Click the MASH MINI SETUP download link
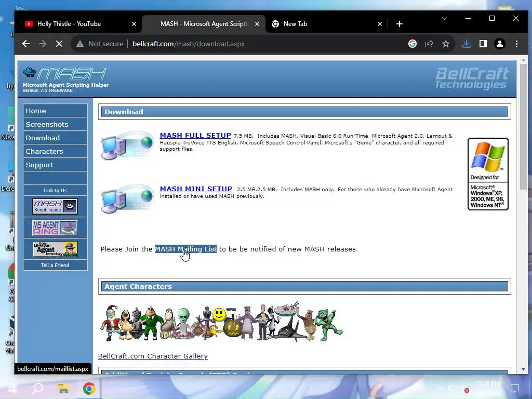Screen dimensions: 532x399 pyautogui.click(x=196, y=189)
